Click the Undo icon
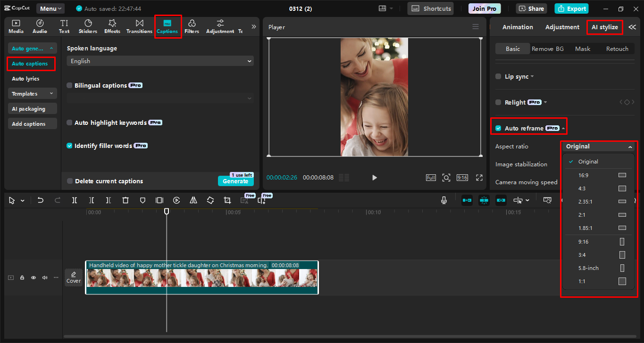The image size is (644, 343). 40,200
